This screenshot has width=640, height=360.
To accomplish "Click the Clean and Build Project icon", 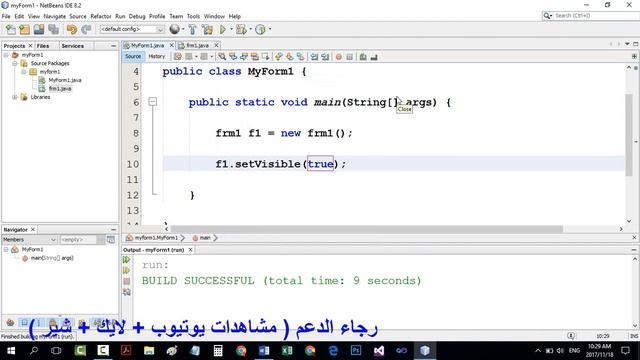I will 207,29.
